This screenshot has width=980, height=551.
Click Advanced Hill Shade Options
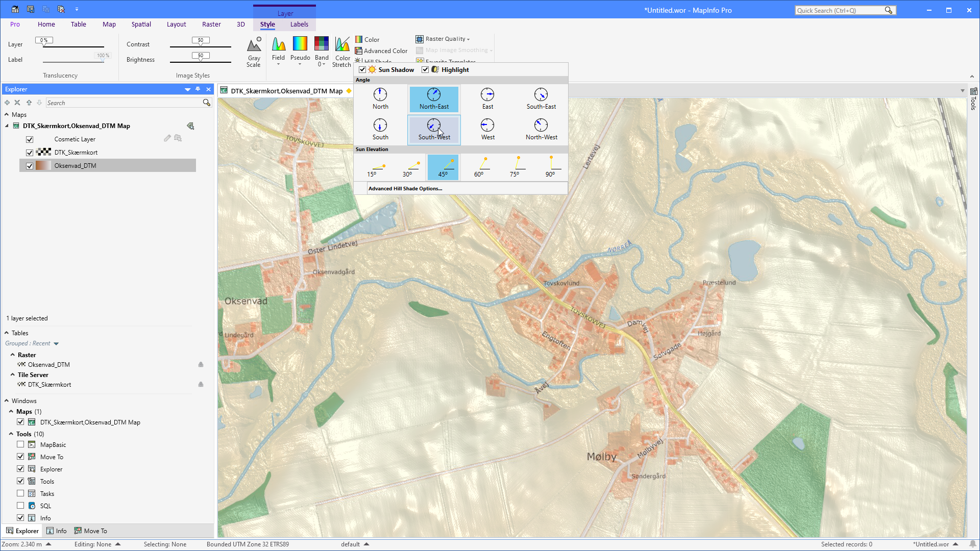pyautogui.click(x=405, y=188)
